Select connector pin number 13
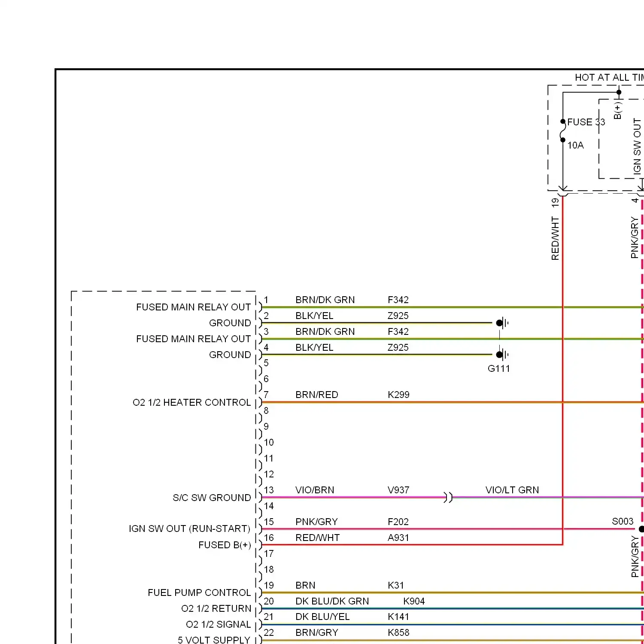Image resolution: width=644 pixels, height=644 pixels. [269, 490]
